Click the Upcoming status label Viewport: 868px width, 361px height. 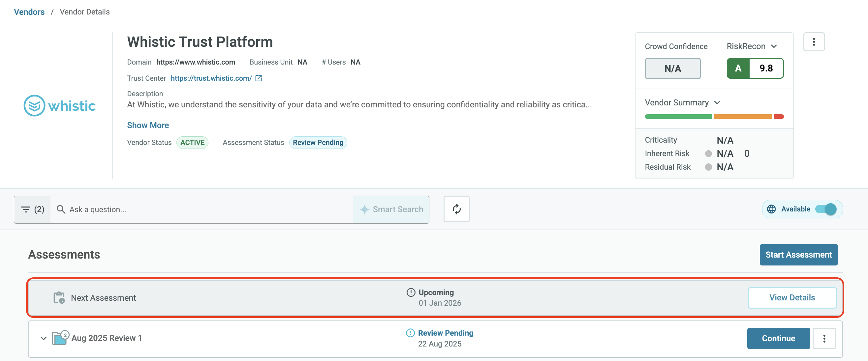(436, 292)
